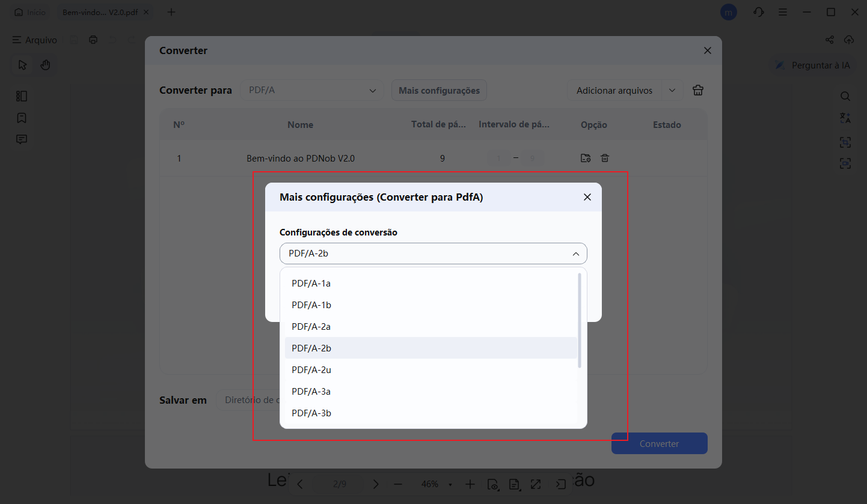Open the Converter para format dropdown
The width and height of the screenshot is (867, 504).
312,90
